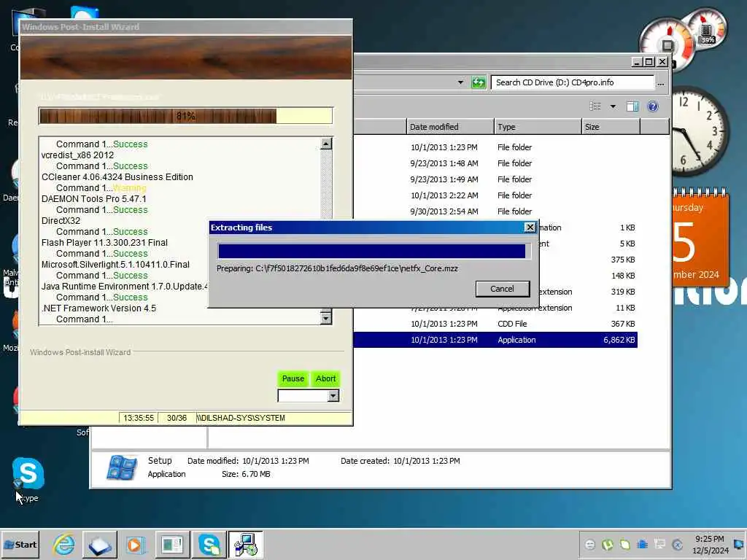Click the 30/36 counter in wizard status bar
Screen dimensions: 747x560
click(x=177, y=418)
